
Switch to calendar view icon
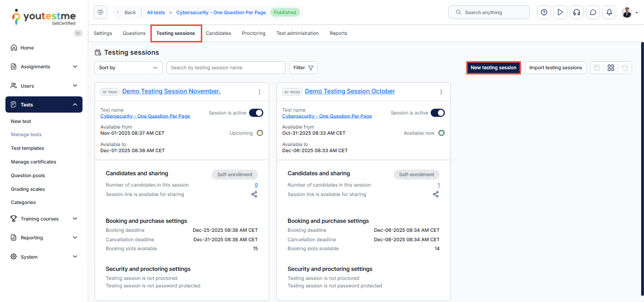[x=625, y=68]
